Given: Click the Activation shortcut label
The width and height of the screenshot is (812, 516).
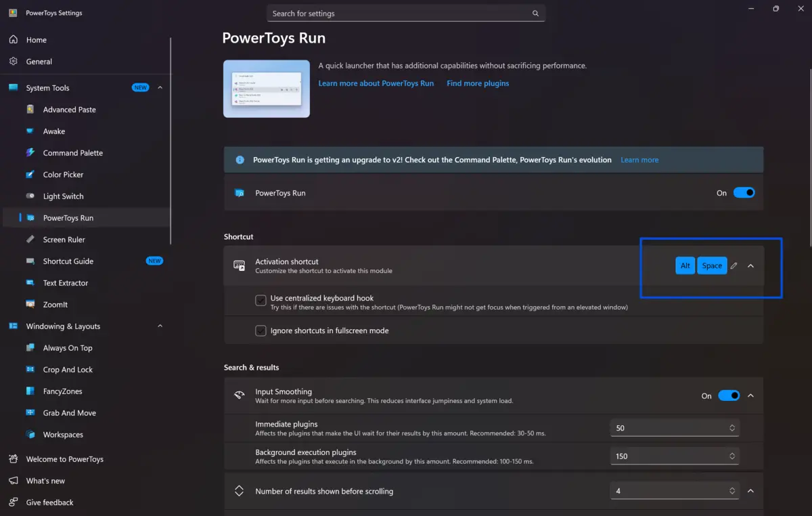Looking at the screenshot, I should [x=287, y=262].
